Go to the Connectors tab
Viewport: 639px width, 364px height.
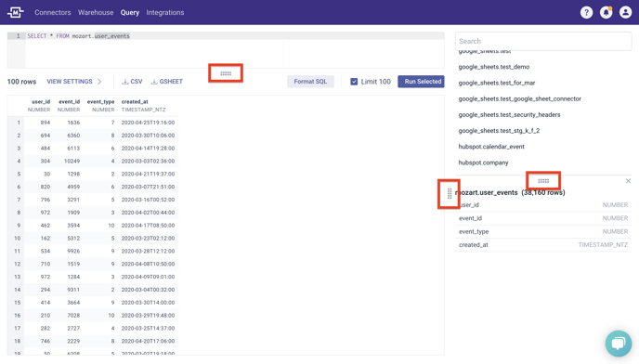[53, 13]
